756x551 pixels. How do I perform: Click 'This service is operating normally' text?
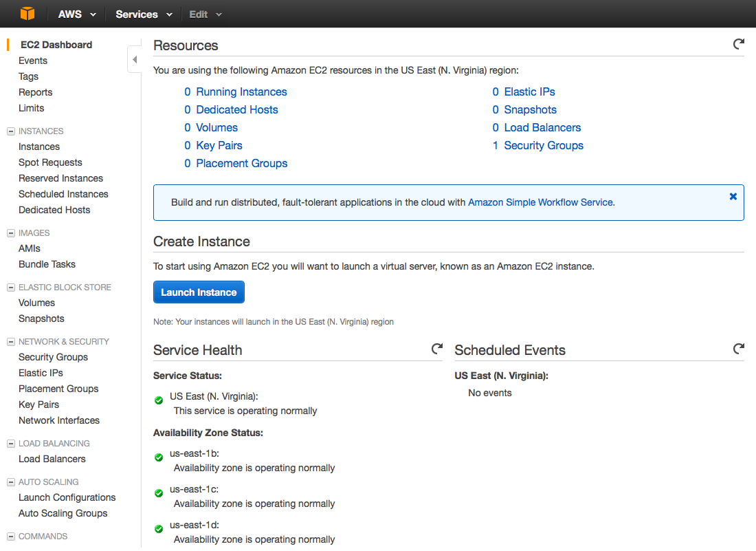[x=245, y=411]
